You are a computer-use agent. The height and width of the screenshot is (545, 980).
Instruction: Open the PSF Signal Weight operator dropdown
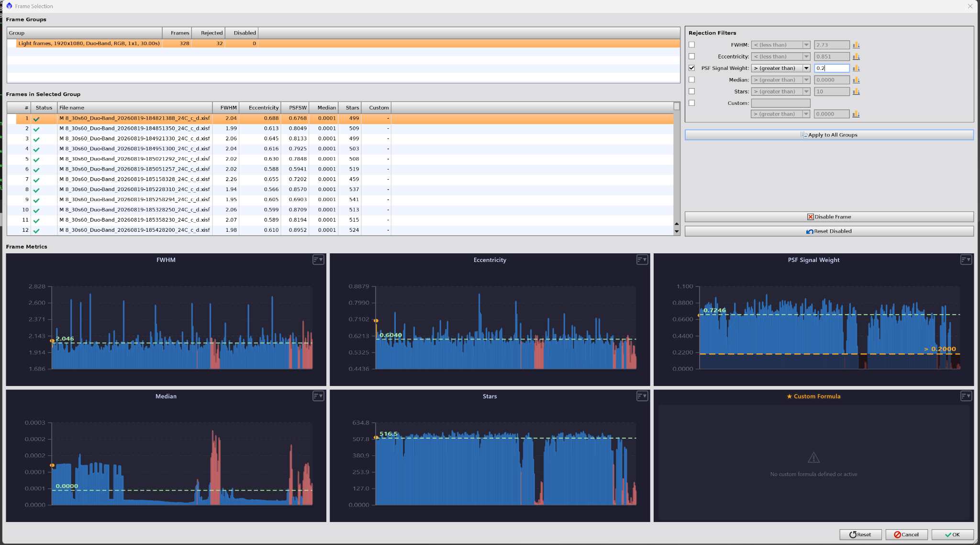pyautogui.click(x=780, y=68)
